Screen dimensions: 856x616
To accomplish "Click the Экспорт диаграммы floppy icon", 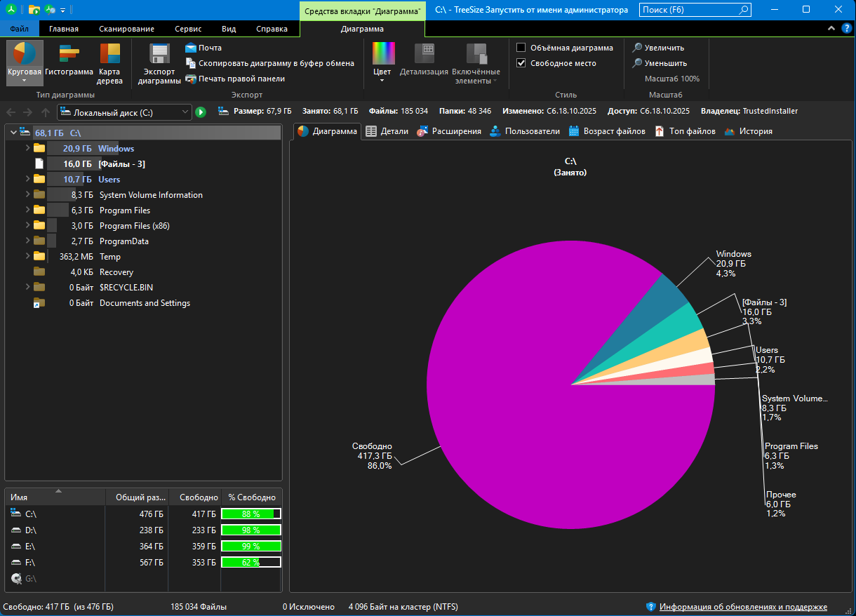I will coord(159,55).
